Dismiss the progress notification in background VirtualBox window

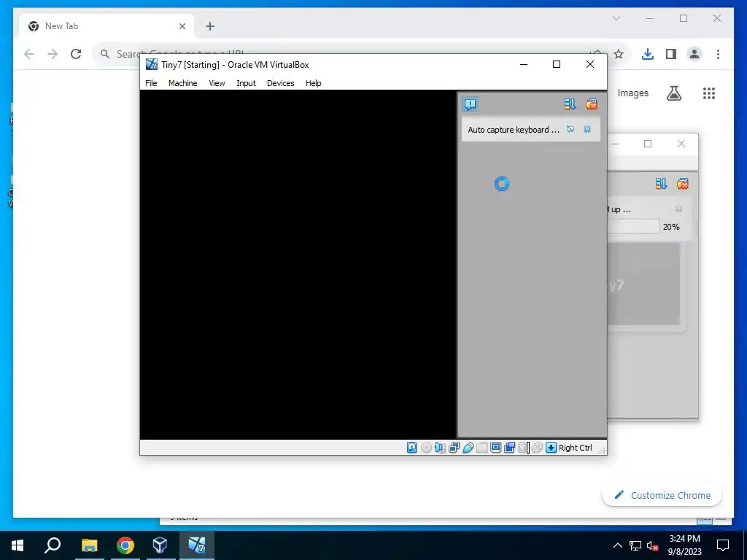pos(678,209)
